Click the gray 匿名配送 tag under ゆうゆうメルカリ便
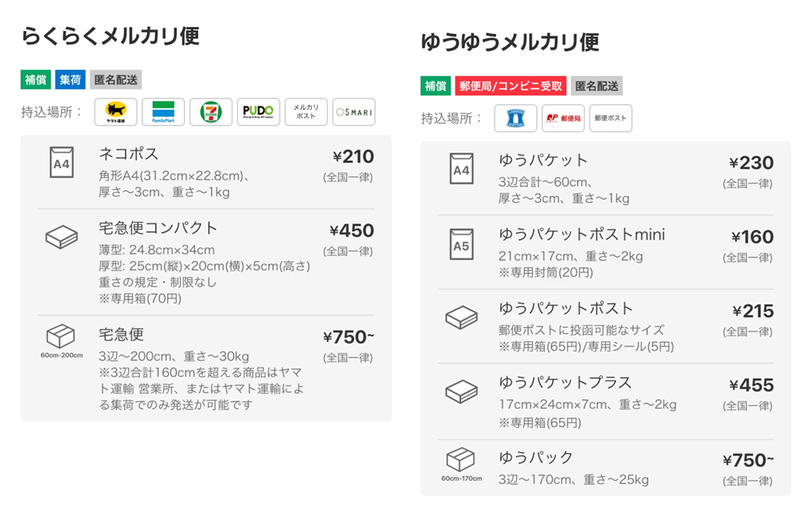812x519 pixels. click(597, 86)
